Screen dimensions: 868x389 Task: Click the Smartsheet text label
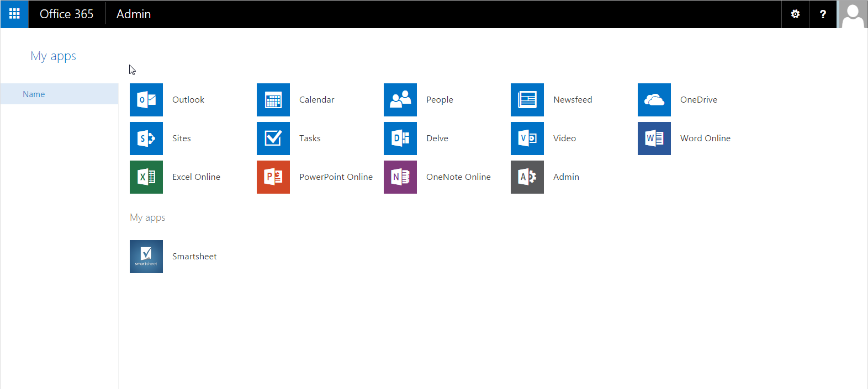point(194,257)
